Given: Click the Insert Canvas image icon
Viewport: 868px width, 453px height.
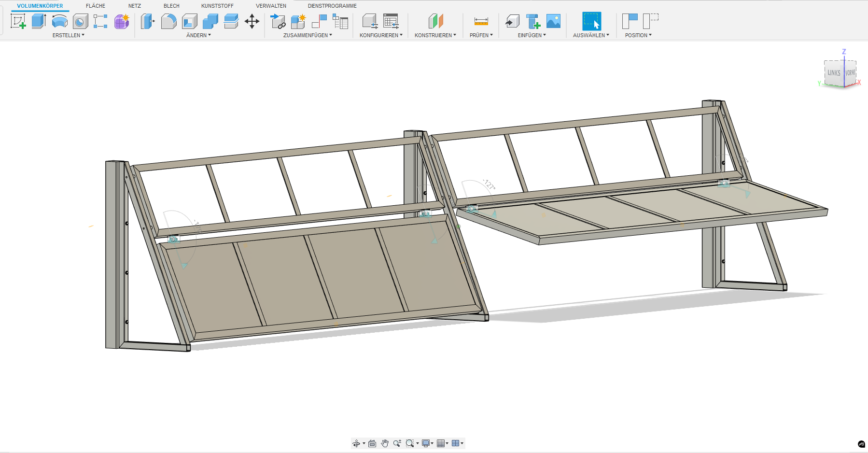Looking at the screenshot, I should pyautogui.click(x=553, y=21).
